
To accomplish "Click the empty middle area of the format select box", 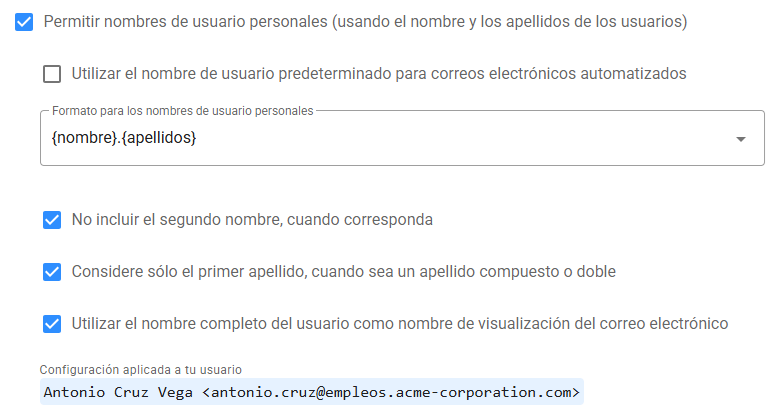I will (x=450, y=139).
